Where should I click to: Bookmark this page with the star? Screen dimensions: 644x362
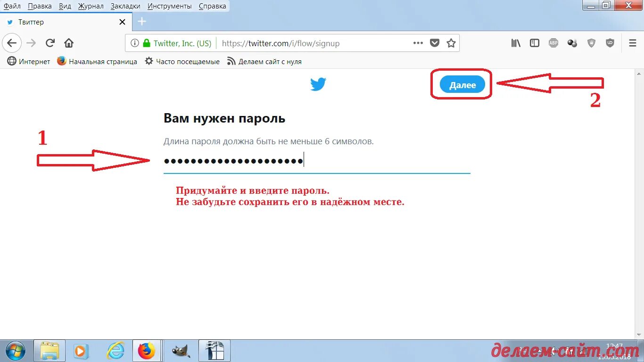click(451, 43)
